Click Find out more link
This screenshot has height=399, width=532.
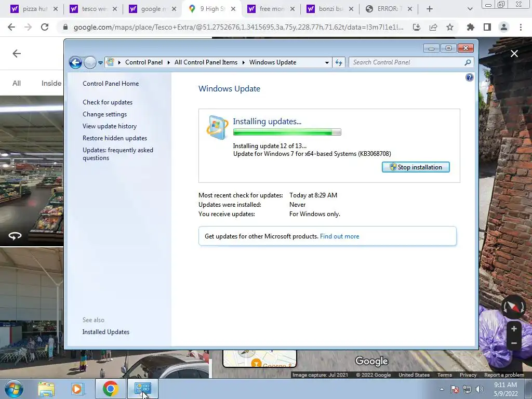click(x=339, y=236)
